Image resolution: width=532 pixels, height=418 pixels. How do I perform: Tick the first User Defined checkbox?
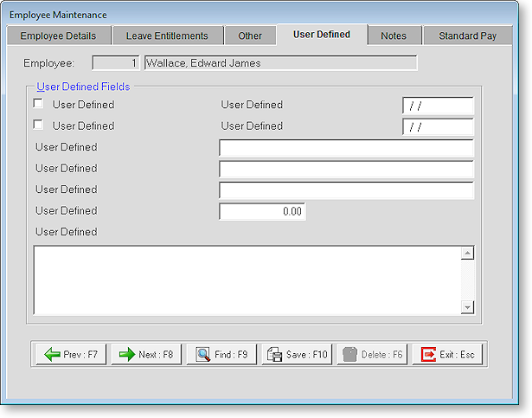(38, 105)
